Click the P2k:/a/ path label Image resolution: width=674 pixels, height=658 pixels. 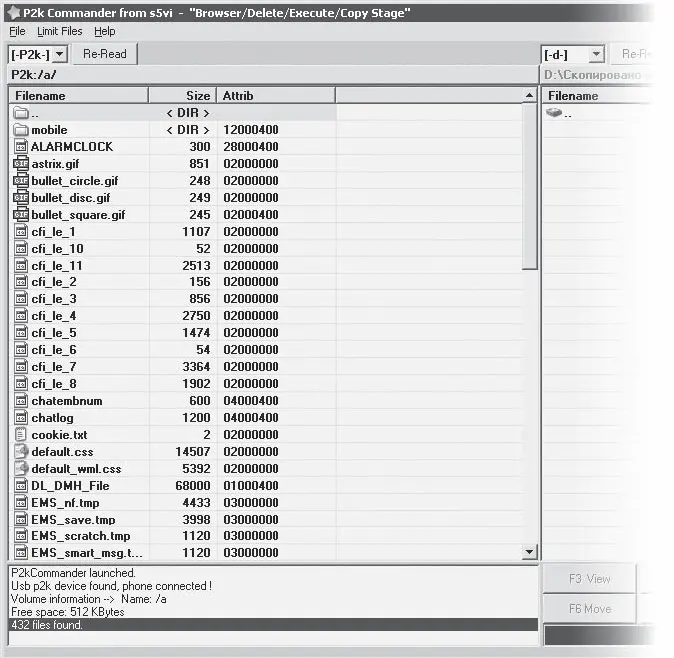(x=34, y=75)
